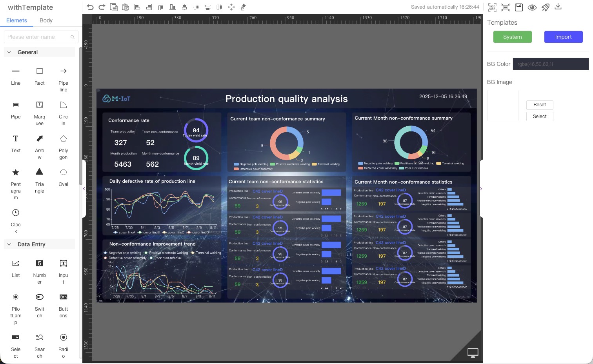Toggle preview with the eye icon
This screenshot has height=364, width=593.
coord(532,7)
